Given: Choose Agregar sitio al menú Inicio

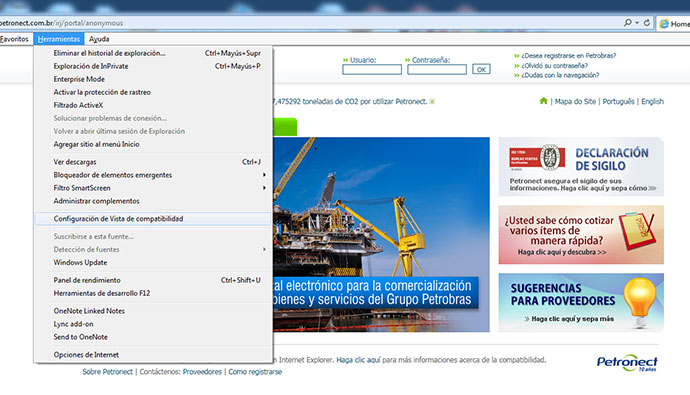Looking at the screenshot, I should (x=153, y=144).
